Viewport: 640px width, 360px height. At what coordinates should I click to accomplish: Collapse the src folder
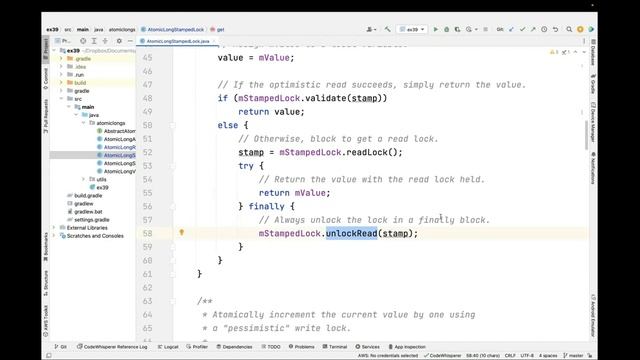point(61,99)
